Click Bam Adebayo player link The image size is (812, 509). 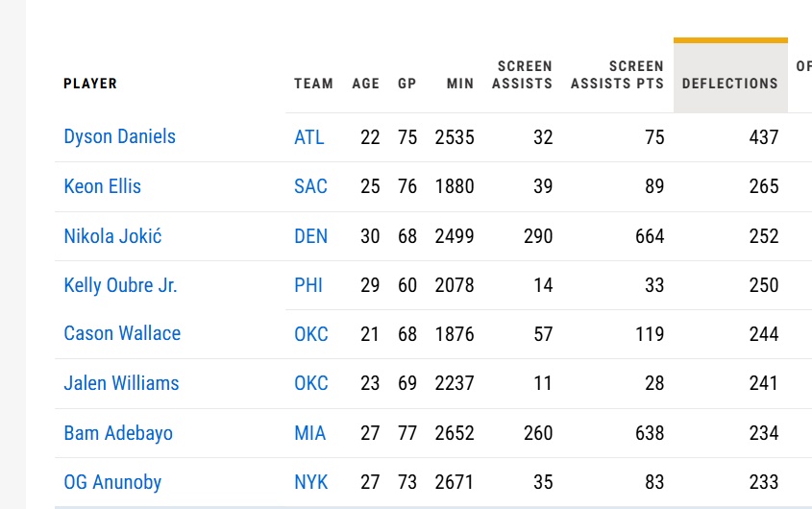point(118,433)
